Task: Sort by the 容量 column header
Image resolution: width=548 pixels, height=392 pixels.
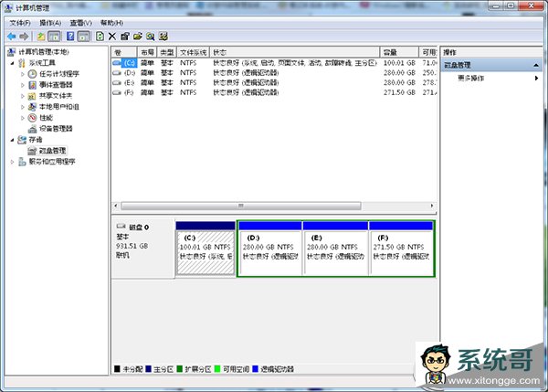Action: (399, 52)
